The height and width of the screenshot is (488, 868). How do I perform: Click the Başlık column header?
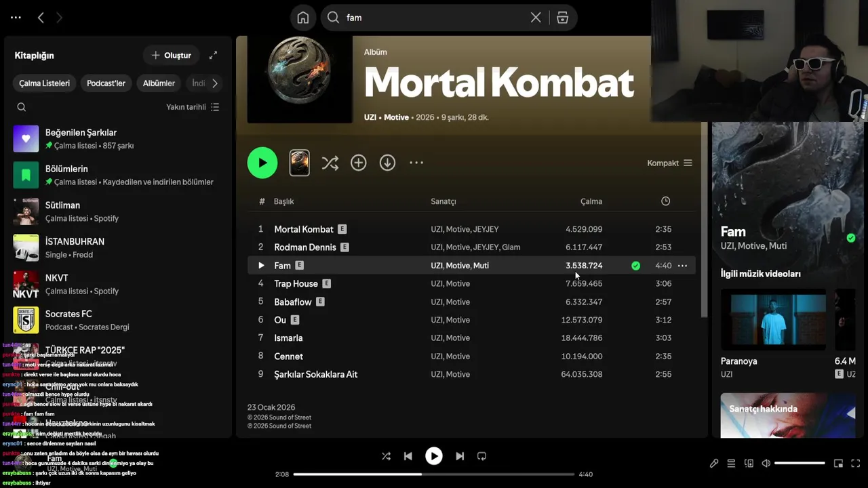(x=283, y=201)
